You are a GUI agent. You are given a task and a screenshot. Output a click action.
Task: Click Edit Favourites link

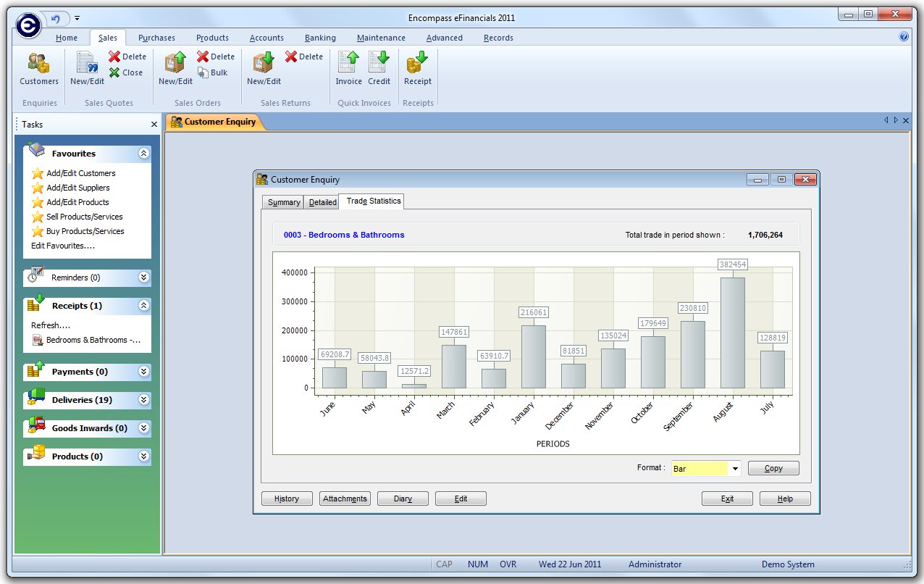click(x=63, y=246)
